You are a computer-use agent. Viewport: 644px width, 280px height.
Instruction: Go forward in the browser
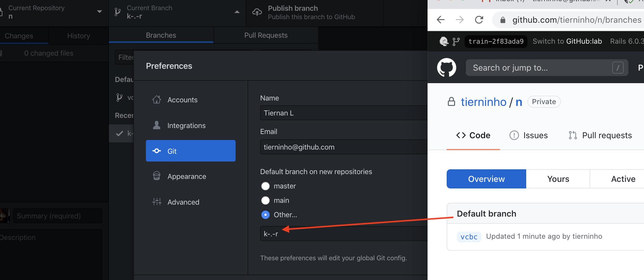coord(460,20)
